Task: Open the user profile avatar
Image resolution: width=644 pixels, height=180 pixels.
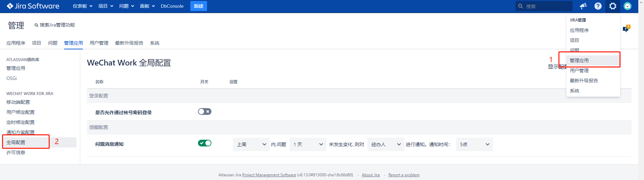Action: point(628,6)
